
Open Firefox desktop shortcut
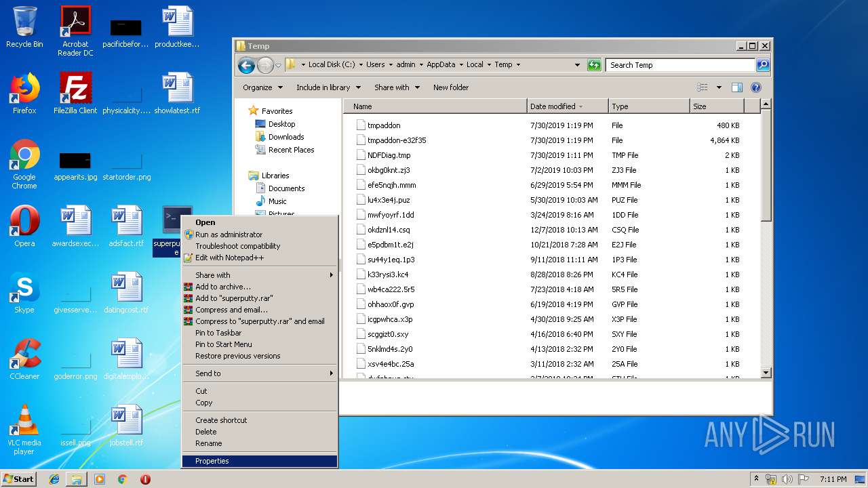click(x=24, y=94)
